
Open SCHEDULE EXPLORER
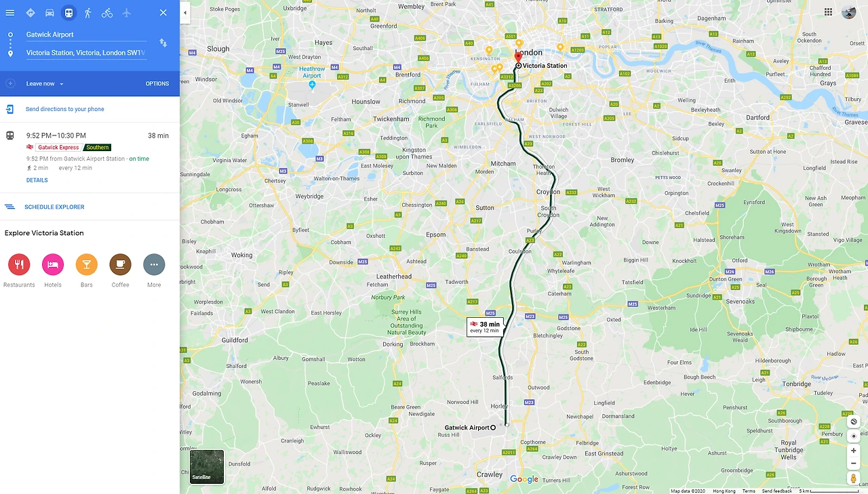(x=54, y=207)
